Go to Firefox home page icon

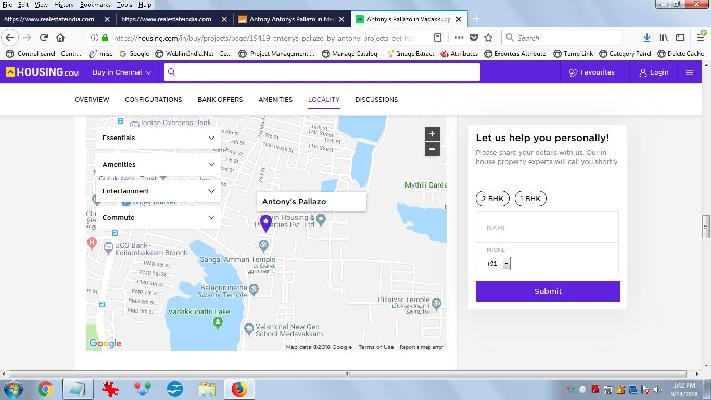[60, 38]
